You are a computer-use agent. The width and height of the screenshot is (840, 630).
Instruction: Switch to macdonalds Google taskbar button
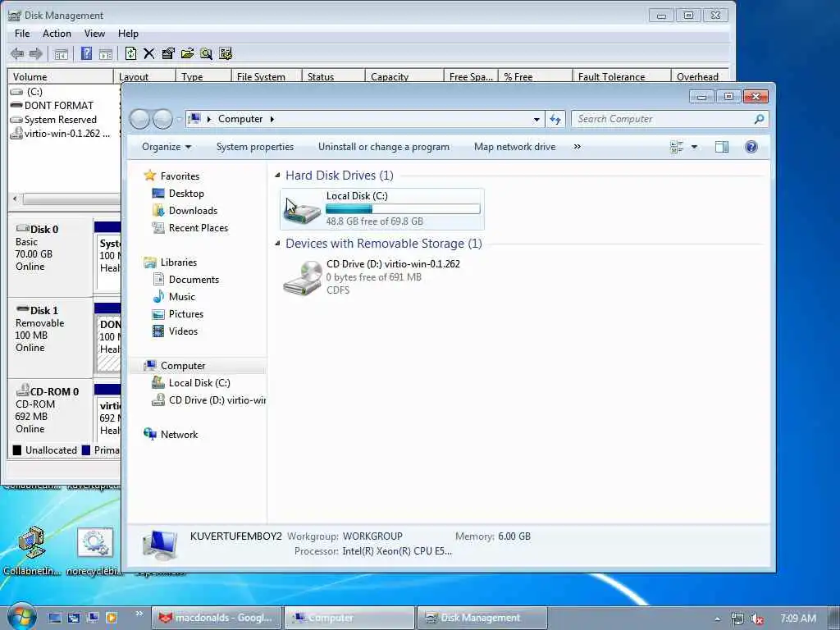(x=217, y=618)
